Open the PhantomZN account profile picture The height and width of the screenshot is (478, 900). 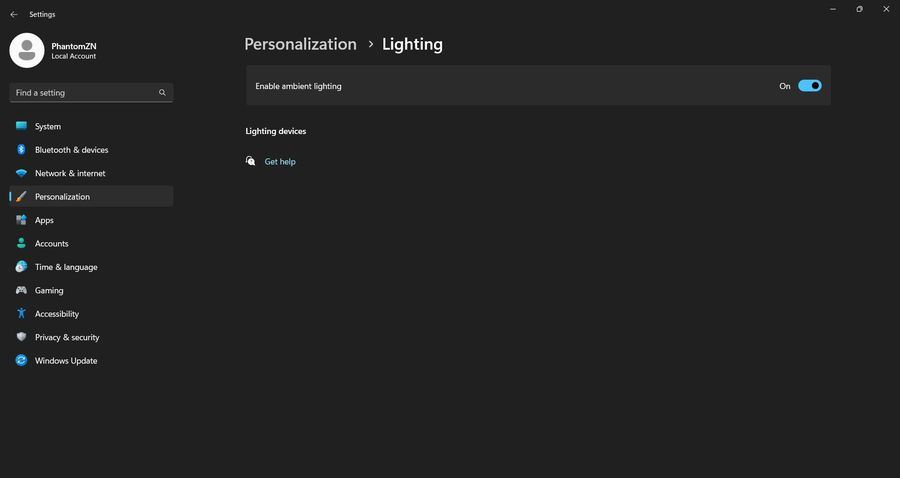pos(27,50)
